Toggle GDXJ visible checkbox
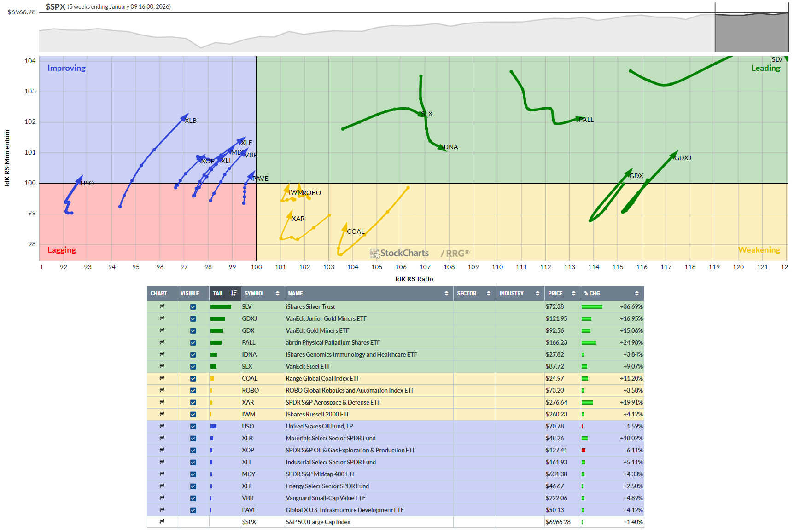Image resolution: width=794 pixels, height=532 pixels. (193, 319)
